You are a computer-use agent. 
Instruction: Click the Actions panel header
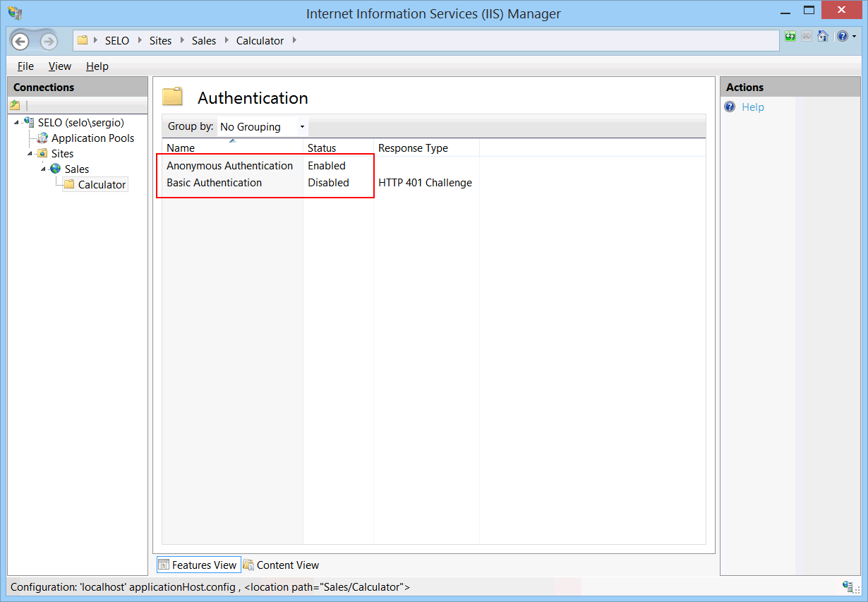(x=790, y=88)
